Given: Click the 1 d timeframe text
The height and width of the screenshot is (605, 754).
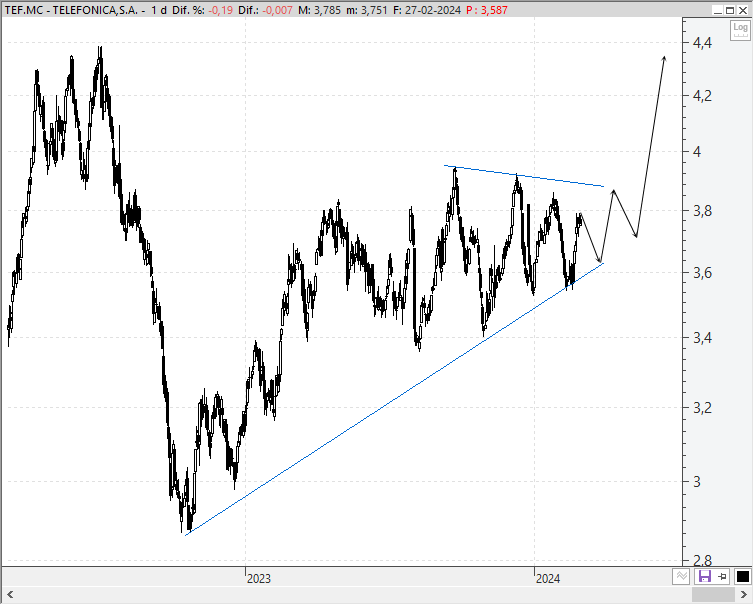Looking at the screenshot, I should [159, 10].
